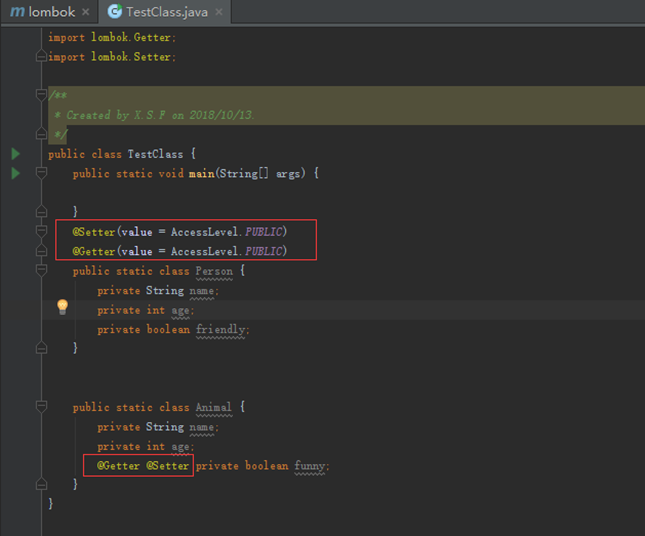
Task: Click the yellow light bulb intention icon
Action: coord(62,307)
